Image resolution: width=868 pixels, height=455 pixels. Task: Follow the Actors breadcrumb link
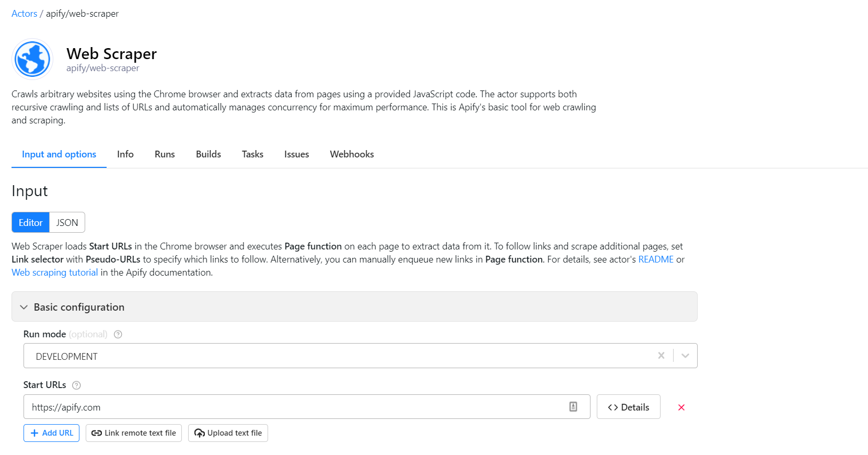click(25, 14)
